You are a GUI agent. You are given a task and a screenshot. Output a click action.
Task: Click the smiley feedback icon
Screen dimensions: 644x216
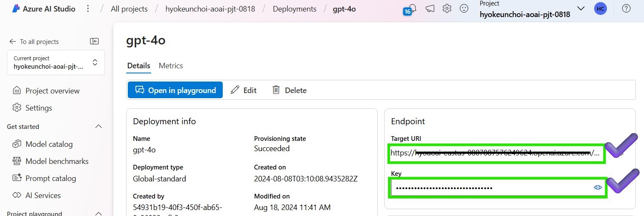coord(464,9)
